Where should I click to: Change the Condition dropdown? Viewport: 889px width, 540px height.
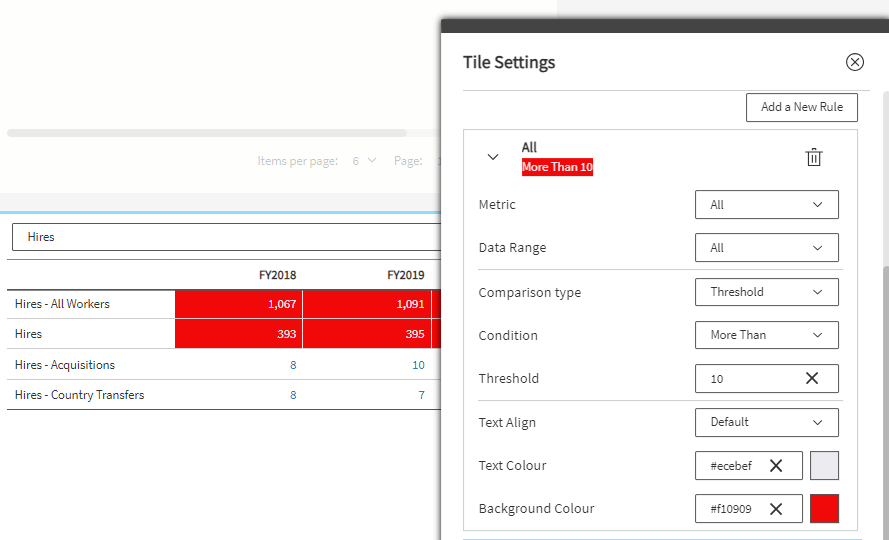click(x=766, y=335)
